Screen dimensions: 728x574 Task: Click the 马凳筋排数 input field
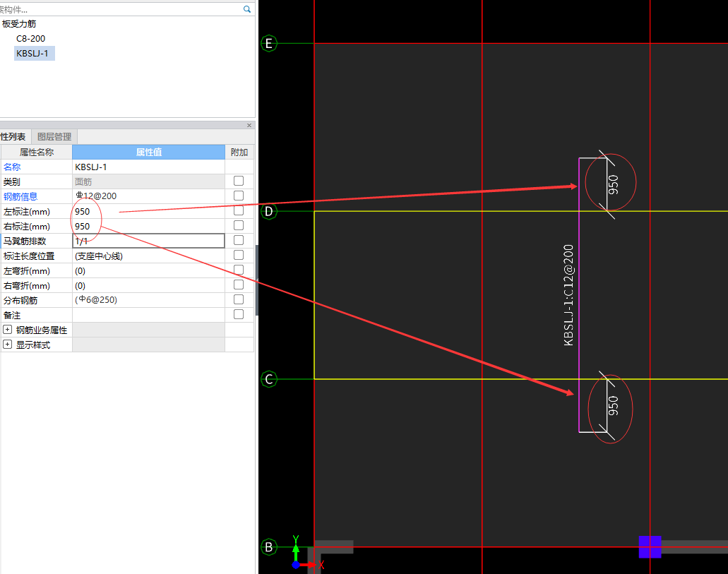[x=148, y=241]
